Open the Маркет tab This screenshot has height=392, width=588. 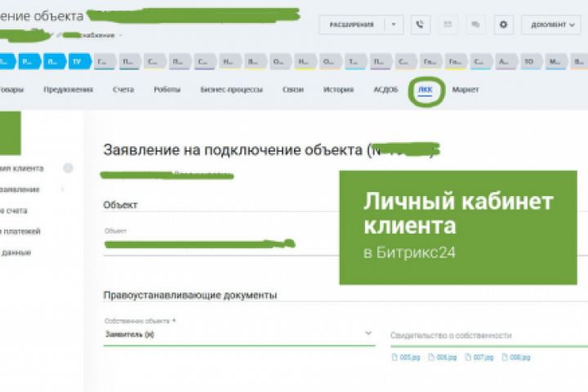click(x=465, y=90)
